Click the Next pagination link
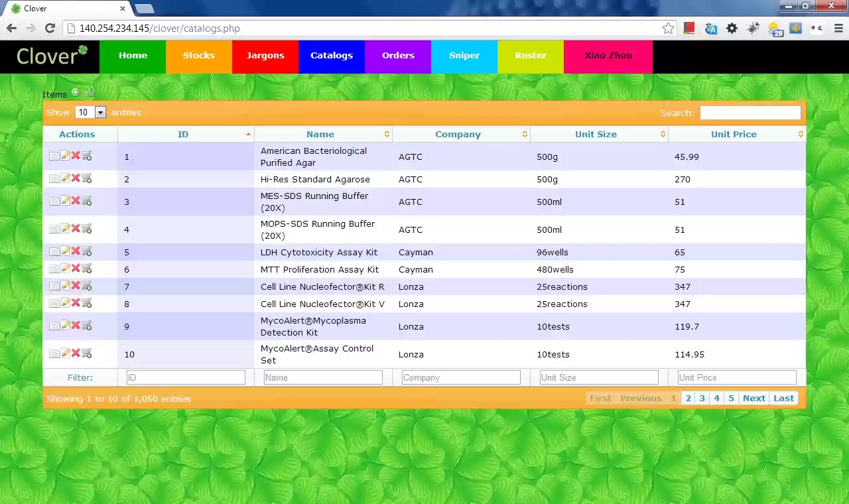The height and width of the screenshot is (504, 849). tap(753, 398)
